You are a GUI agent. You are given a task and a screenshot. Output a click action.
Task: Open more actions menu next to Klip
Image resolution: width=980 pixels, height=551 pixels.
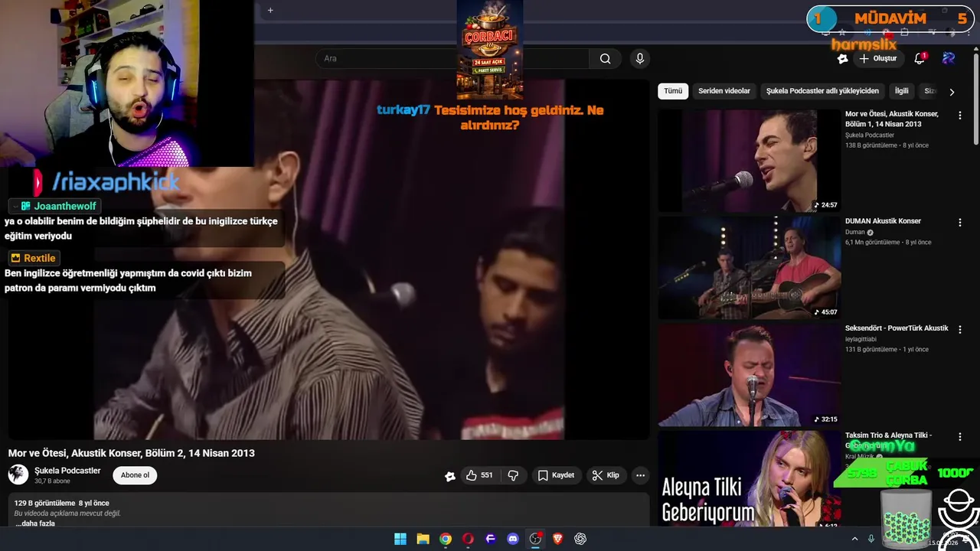[x=640, y=475]
